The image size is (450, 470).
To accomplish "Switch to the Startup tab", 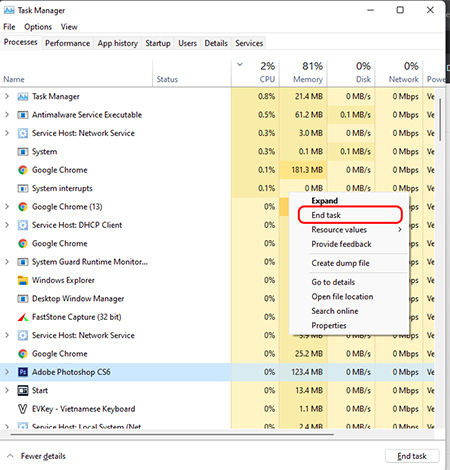I will (x=158, y=43).
